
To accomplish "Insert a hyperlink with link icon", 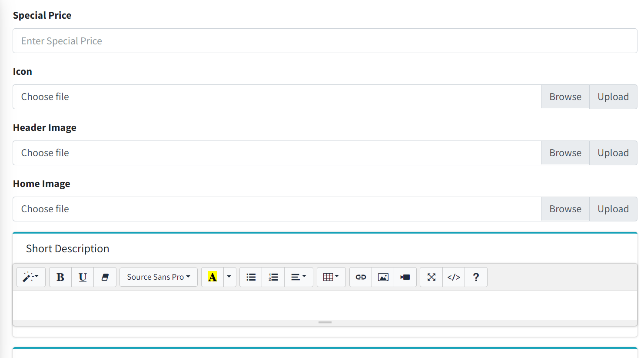I will [x=361, y=277].
